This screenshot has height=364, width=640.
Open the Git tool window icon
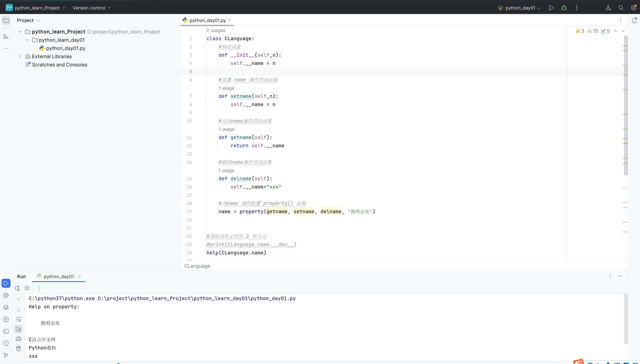6,355
